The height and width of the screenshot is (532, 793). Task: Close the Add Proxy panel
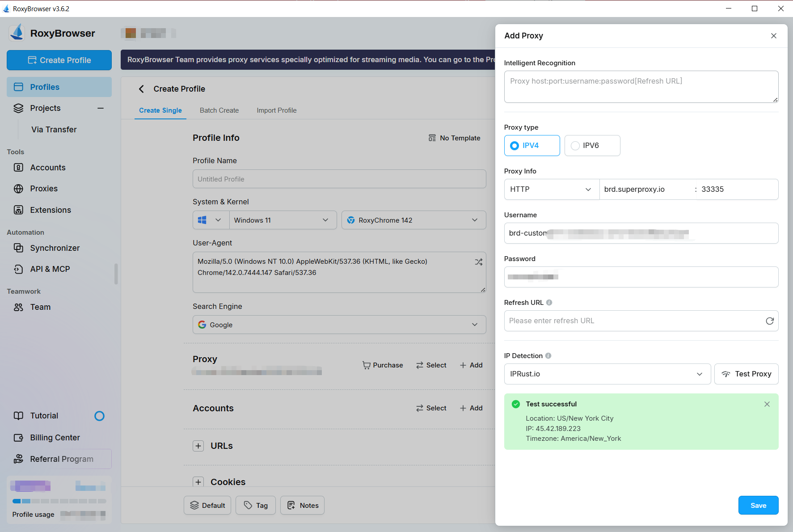pos(773,36)
